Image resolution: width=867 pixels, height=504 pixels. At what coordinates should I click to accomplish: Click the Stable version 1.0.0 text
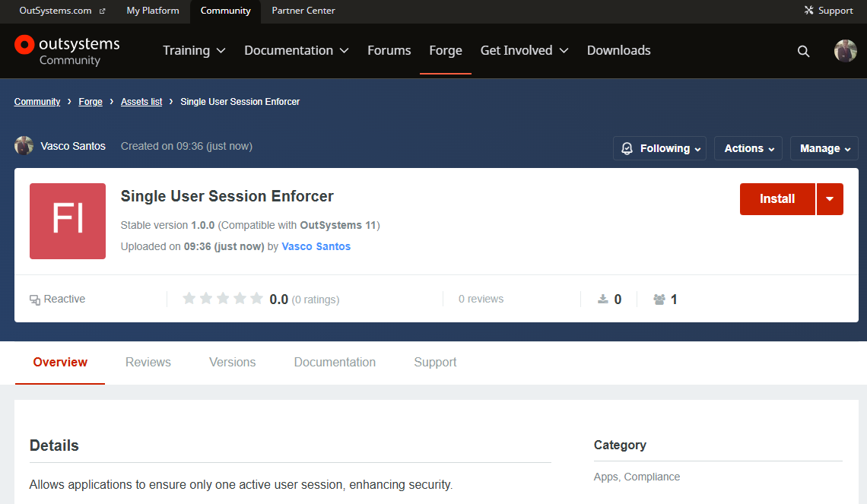click(x=167, y=226)
